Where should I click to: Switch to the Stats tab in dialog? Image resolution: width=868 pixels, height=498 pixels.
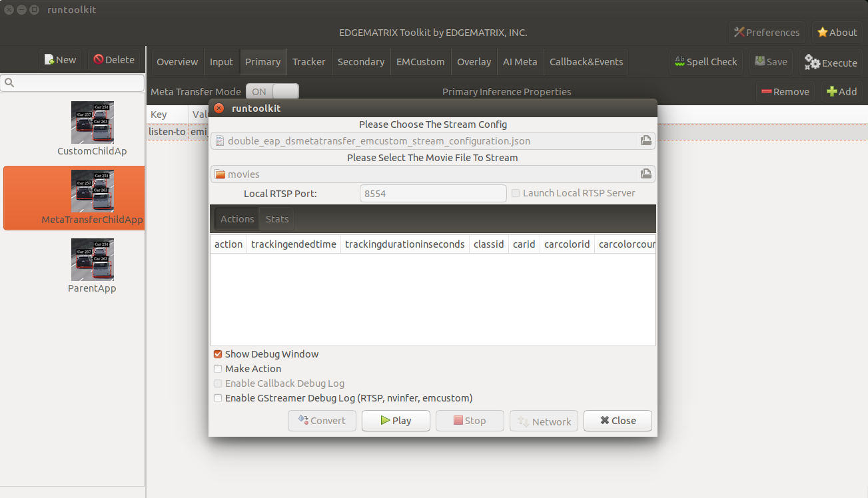coord(277,218)
